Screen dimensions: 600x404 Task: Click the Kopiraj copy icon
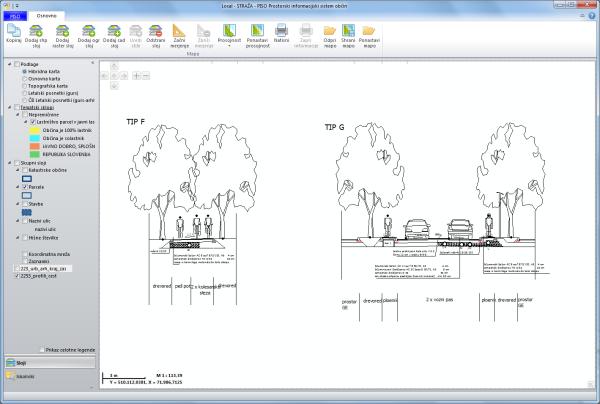click(x=15, y=34)
